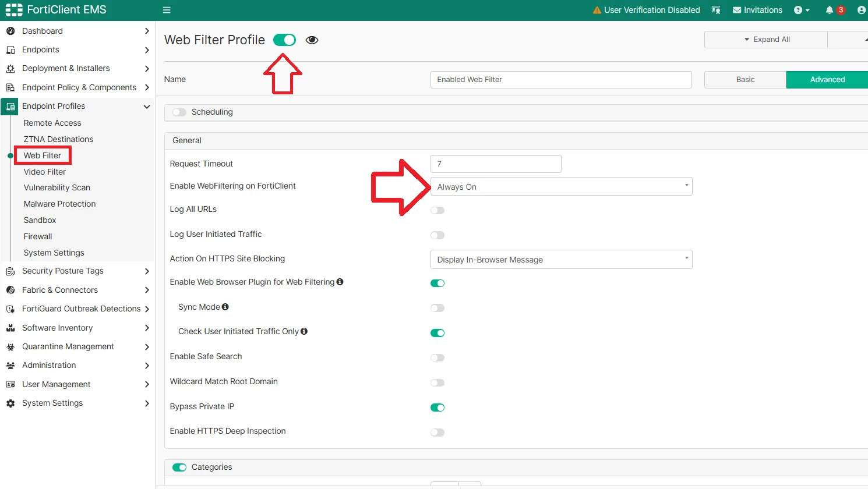Enable the Scheduling toggle
868x489 pixels.
click(x=179, y=112)
